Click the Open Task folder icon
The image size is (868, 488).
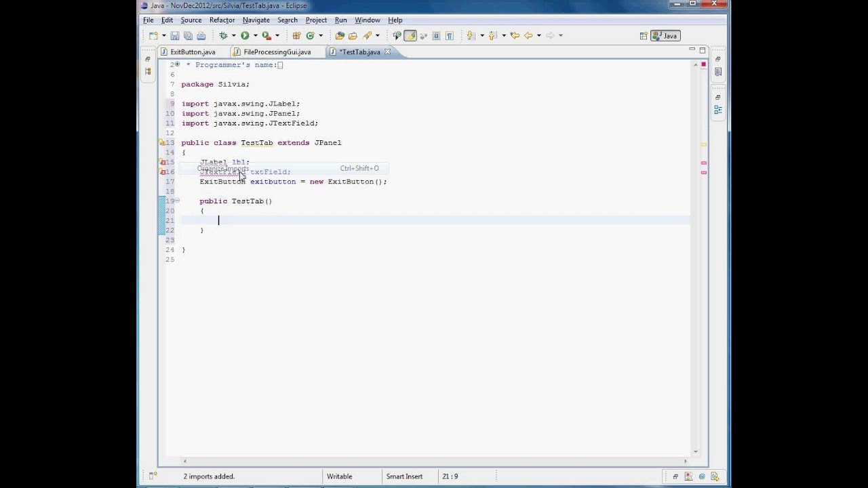(x=353, y=35)
